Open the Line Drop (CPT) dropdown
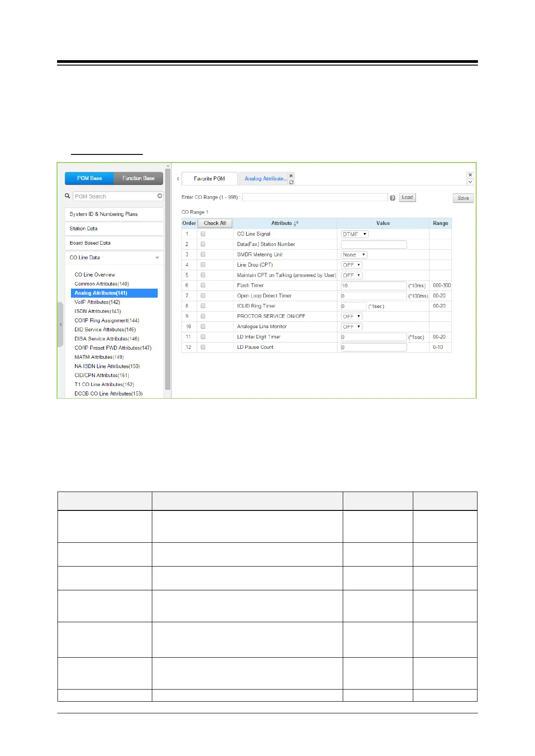The image size is (535, 756). (351, 265)
